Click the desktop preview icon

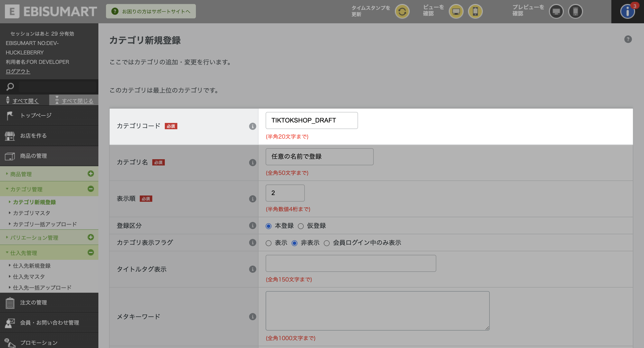(x=556, y=11)
